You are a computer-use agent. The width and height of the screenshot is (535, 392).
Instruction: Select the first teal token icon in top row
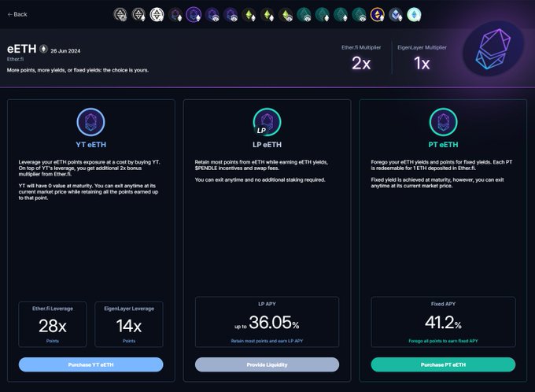(x=304, y=15)
